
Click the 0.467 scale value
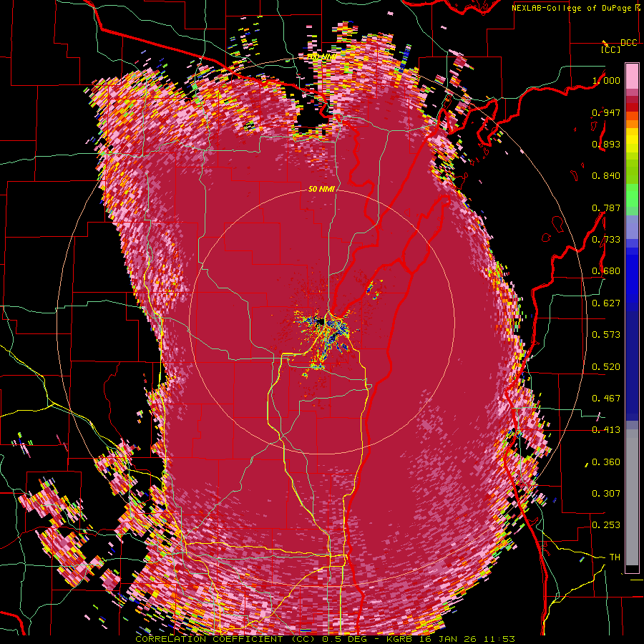(606, 399)
